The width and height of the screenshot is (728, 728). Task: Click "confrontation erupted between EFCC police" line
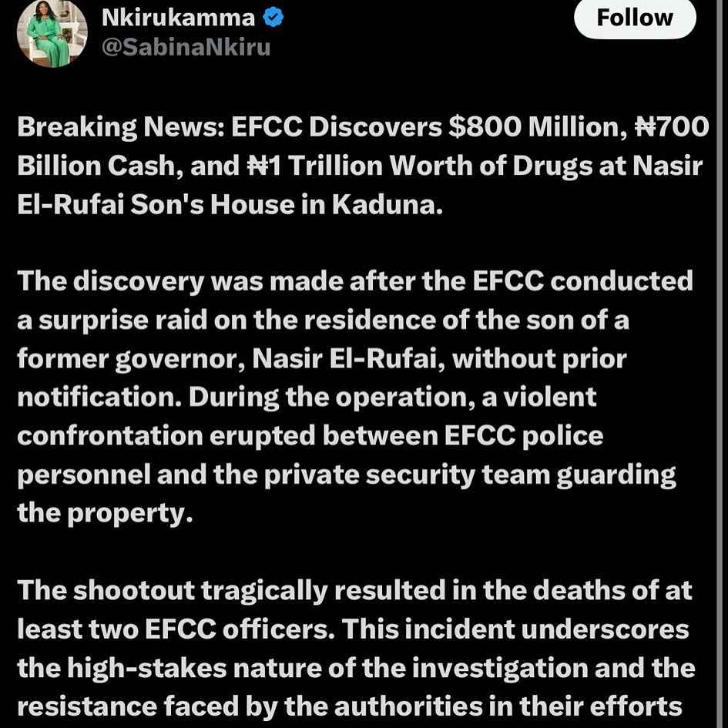point(310,437)
